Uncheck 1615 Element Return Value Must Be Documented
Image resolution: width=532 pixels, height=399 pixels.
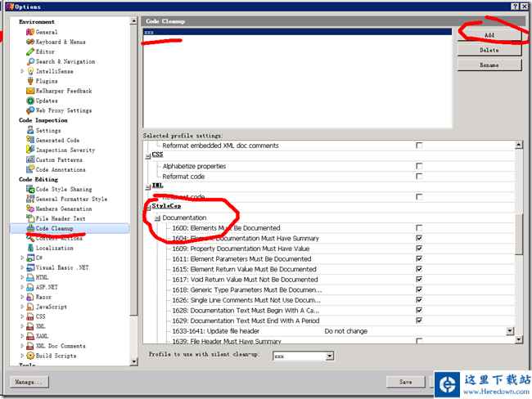click(419, 269)
